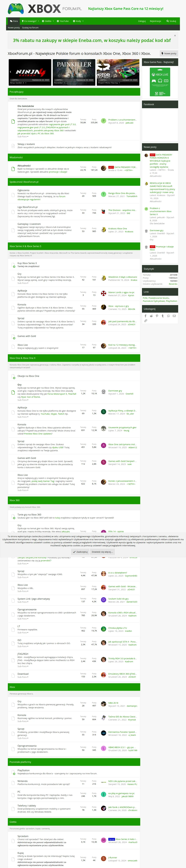Expand Sub-Fora under ISO forum

tap(23, 646)
